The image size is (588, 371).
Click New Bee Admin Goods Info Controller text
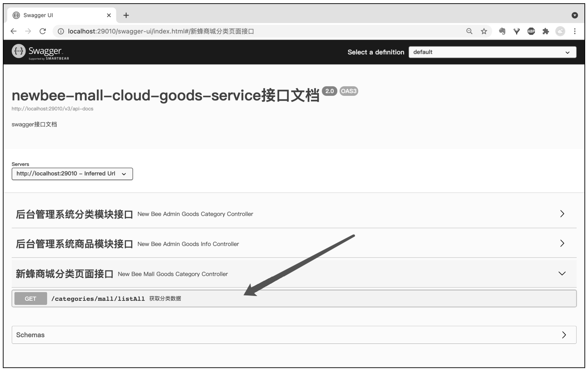188,244
